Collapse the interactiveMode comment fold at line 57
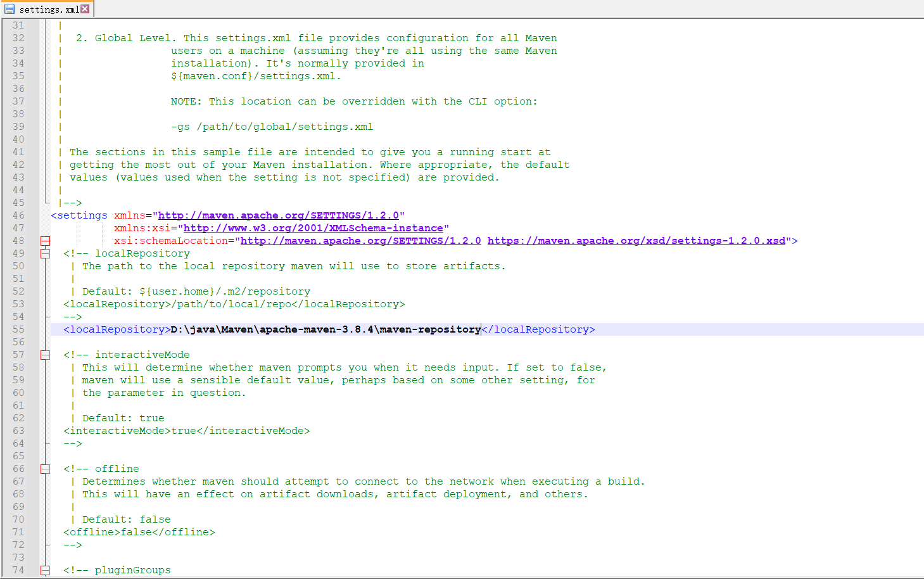Image resolution: width=924 pixels, height=579 pixels. pos(45,355)
